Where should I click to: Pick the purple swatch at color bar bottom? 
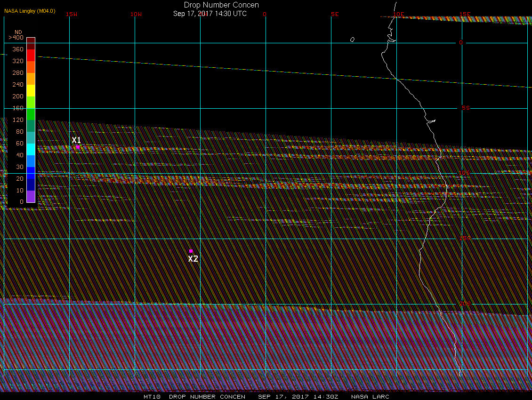tap(31, 196)
